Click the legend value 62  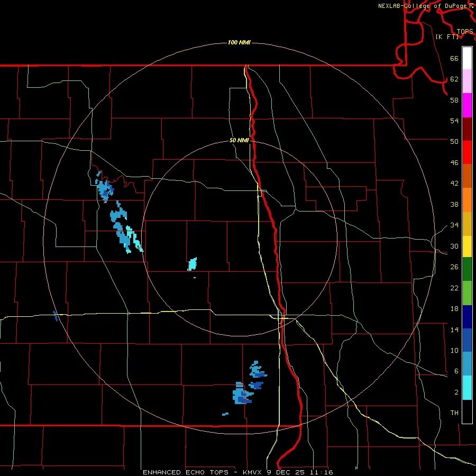tap(454, 79)
